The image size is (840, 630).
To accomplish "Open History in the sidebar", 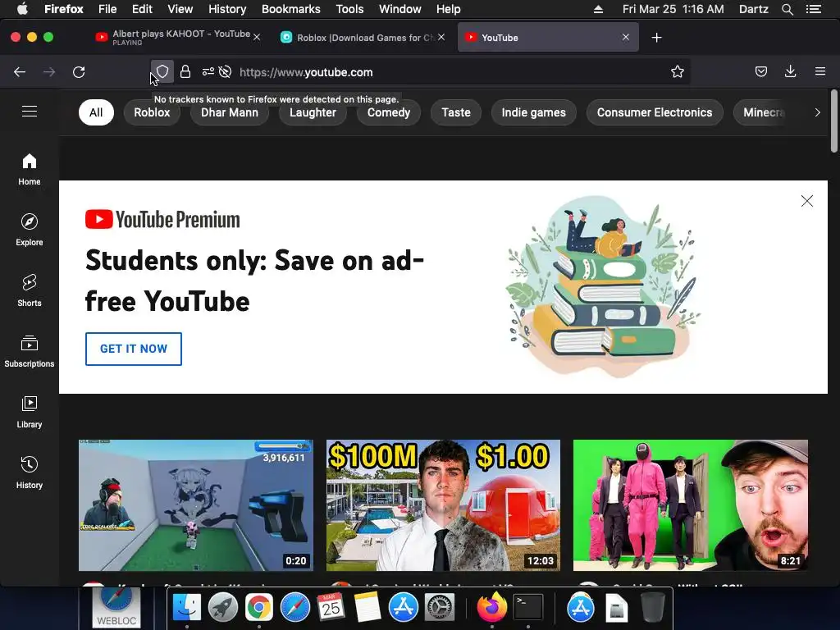I will pyautogui.click(x=30, y=472).
